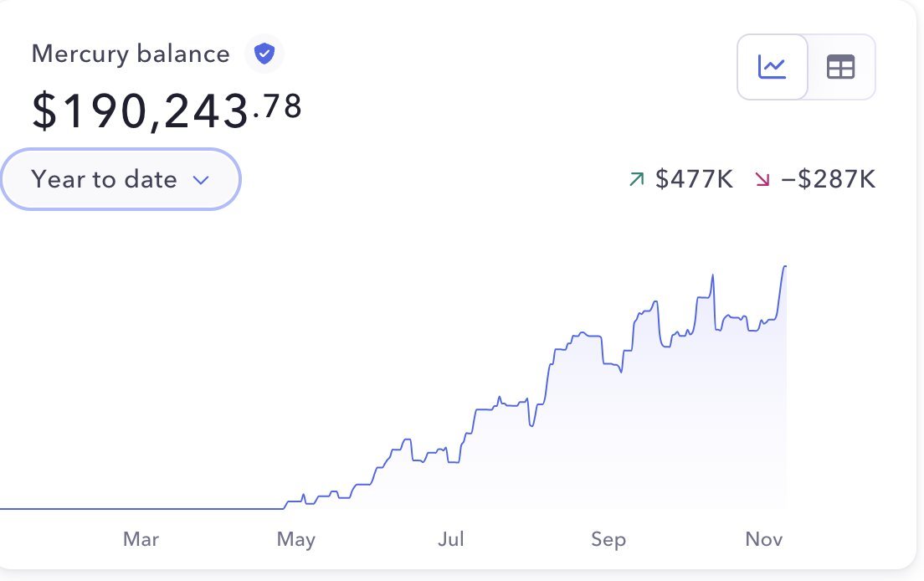Select the Nov label on the chart axis
Screen dimensions: 924x581
[764, 539]
